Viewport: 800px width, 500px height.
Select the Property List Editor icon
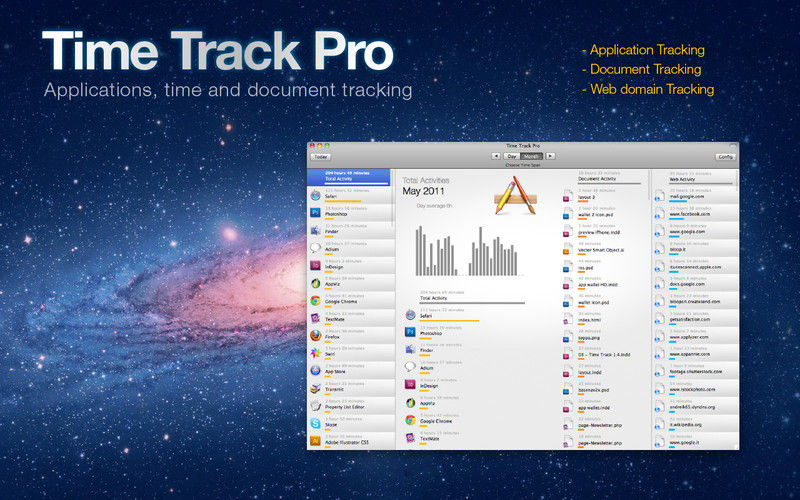tap(315, 406)
